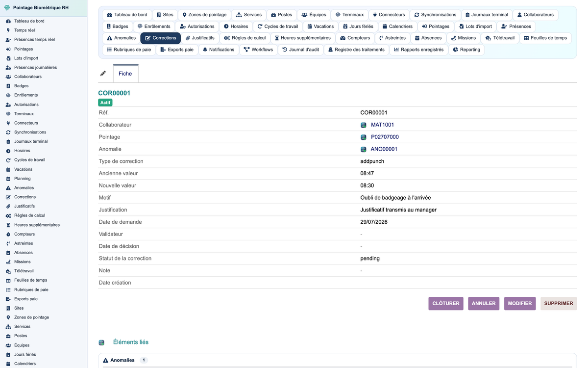Screen dimensions: 588x368
Task: Open pointage link P02707000
Action: [385, 137]
